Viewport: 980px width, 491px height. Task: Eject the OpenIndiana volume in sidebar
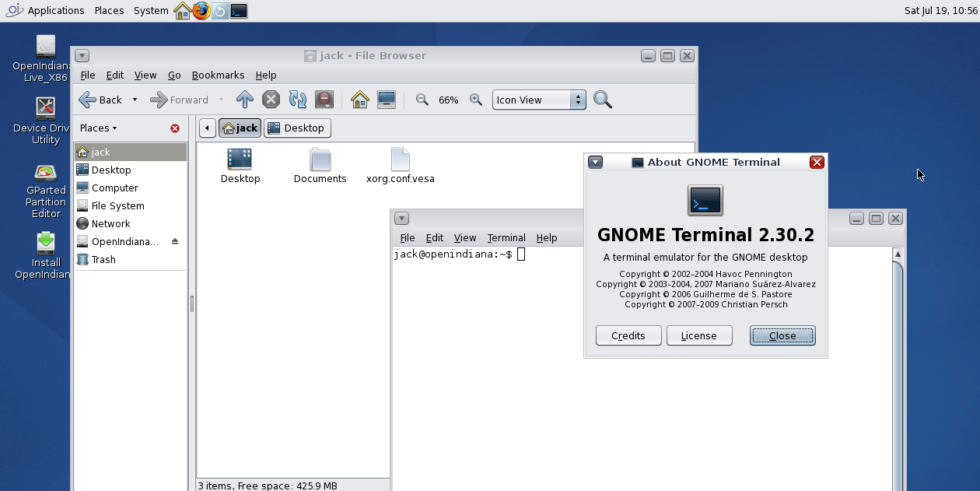[x=175, y=241]
